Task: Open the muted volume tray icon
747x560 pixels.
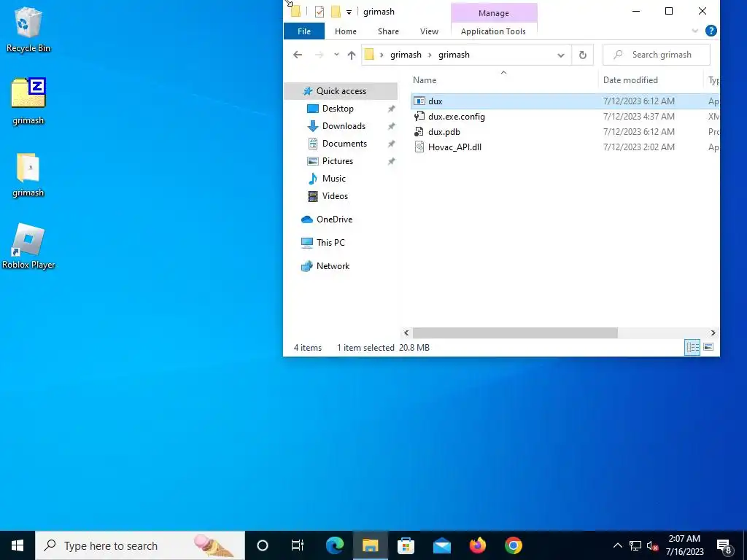Action: (x=653, y=546)
